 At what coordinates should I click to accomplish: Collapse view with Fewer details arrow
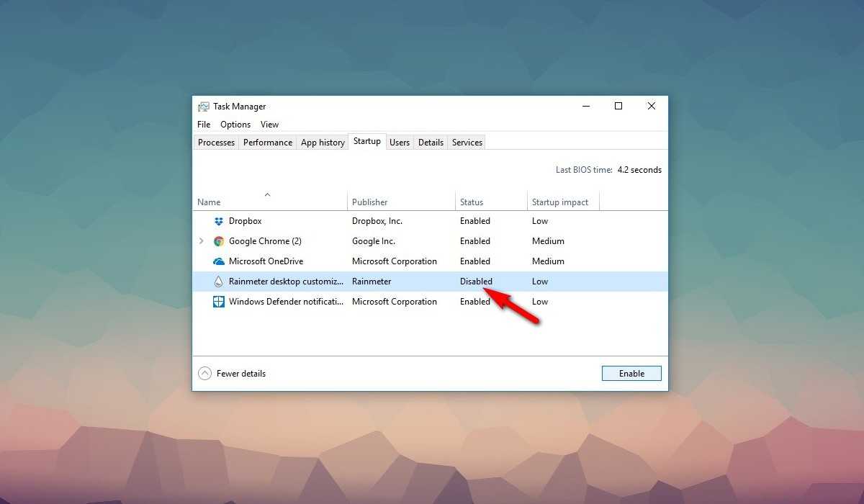click(x=205, y=374)
